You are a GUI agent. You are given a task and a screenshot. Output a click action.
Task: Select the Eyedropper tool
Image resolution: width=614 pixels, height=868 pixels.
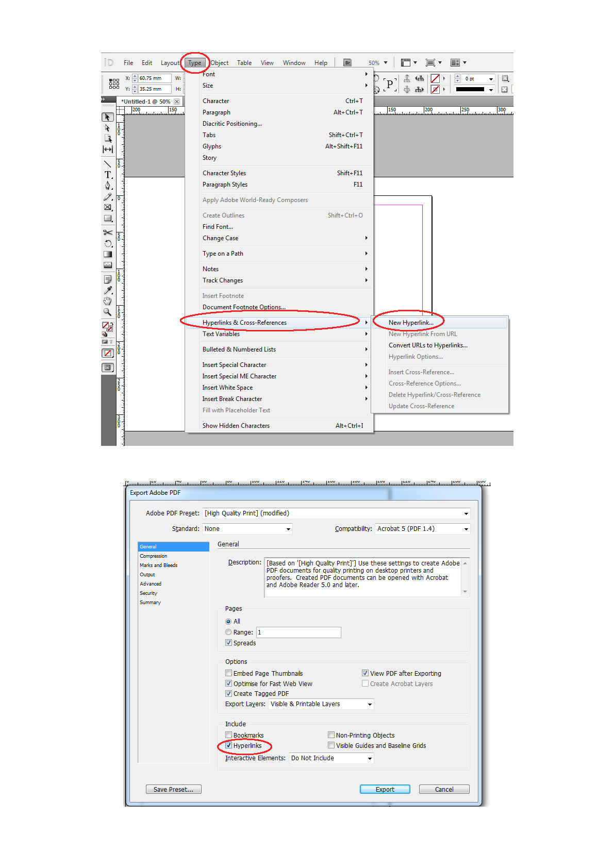(x=107, y=290)
